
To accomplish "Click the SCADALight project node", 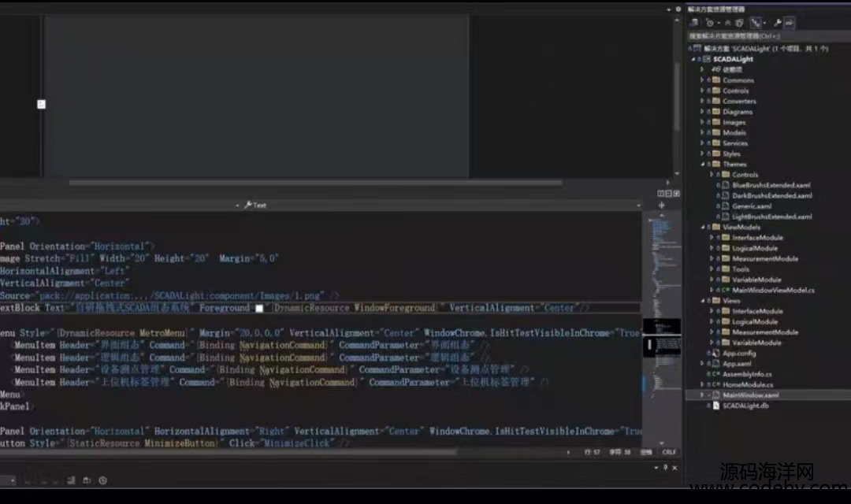I will pos(733,59).
